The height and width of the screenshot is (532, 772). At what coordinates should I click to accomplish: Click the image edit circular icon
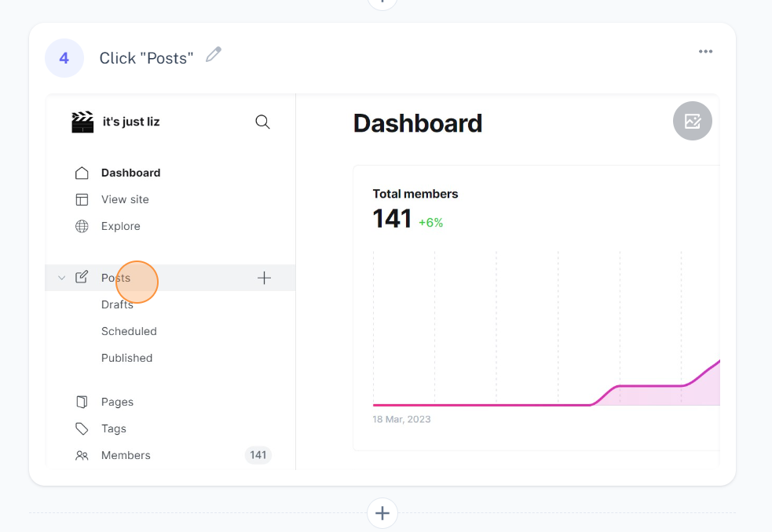coord(692,121)
